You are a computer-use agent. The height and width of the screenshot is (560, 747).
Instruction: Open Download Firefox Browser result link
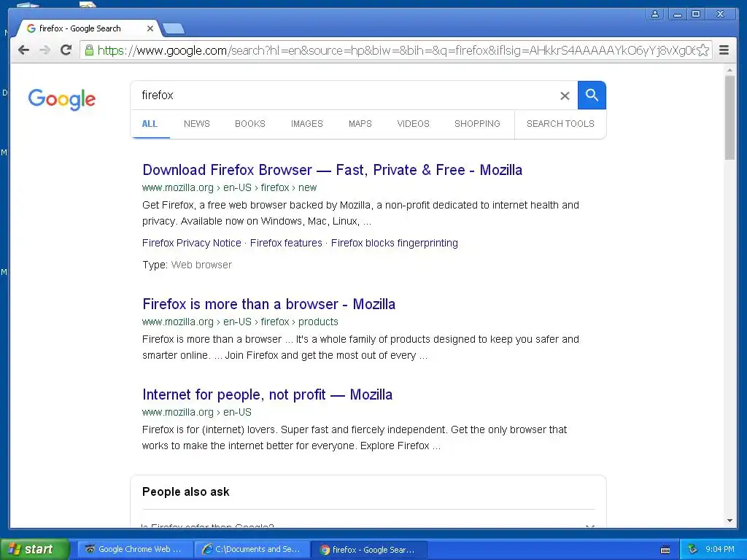click(332, 170)
